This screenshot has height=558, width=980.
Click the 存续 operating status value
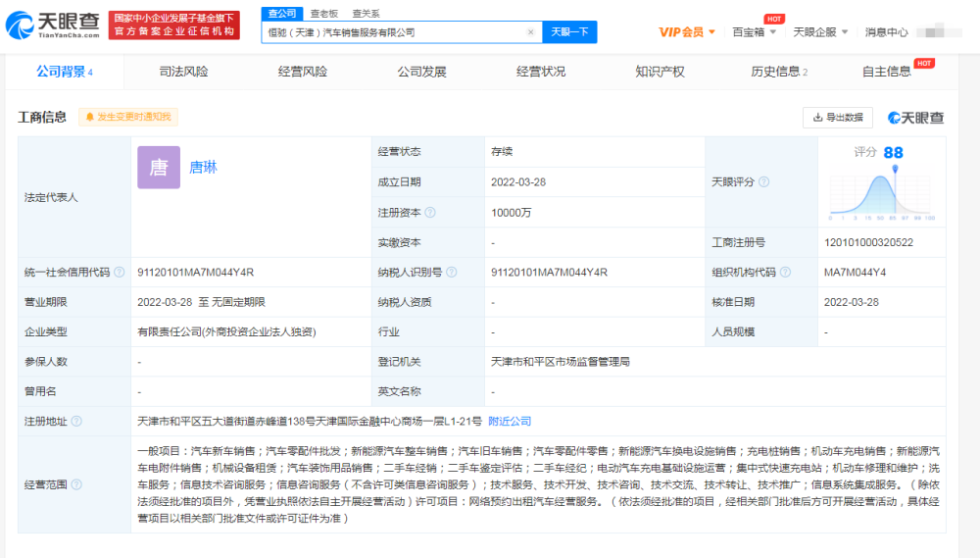(x=502, y=151)
